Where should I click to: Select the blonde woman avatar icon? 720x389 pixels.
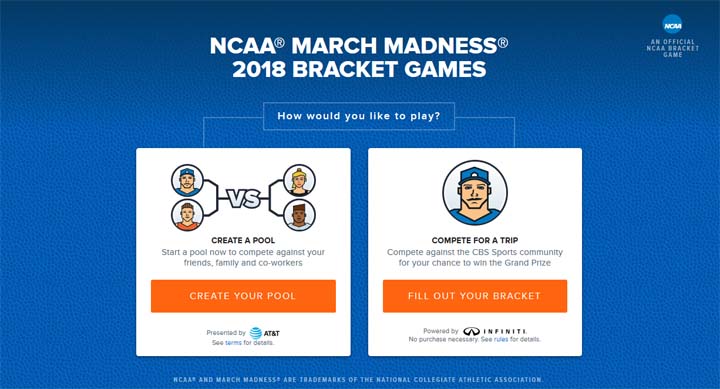299,180
